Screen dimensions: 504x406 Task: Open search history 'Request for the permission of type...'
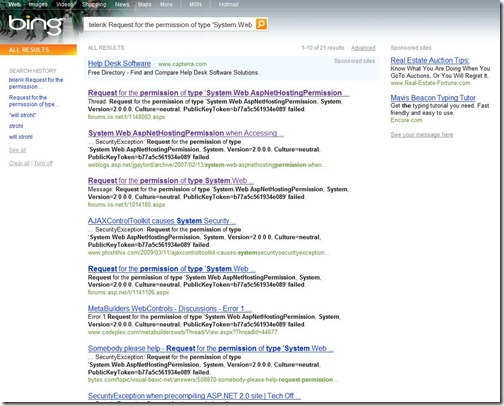coord(34,101)
